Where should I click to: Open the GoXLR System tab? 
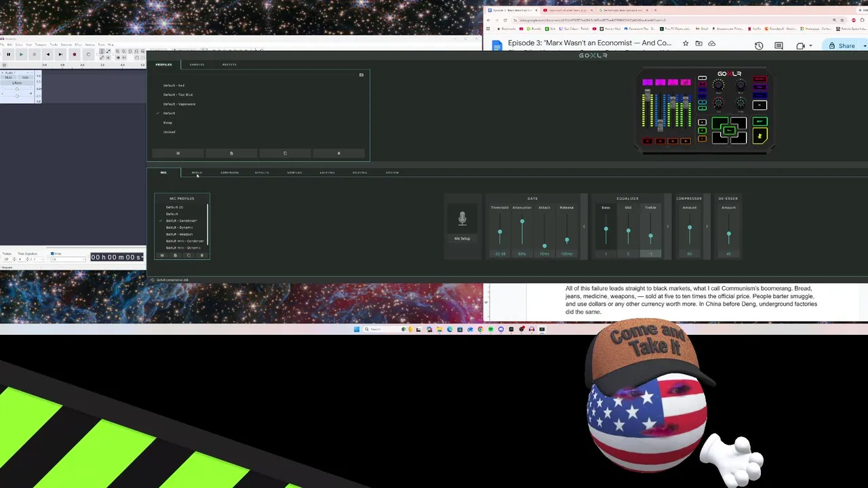pyautogui.click(x=392, y=172)
